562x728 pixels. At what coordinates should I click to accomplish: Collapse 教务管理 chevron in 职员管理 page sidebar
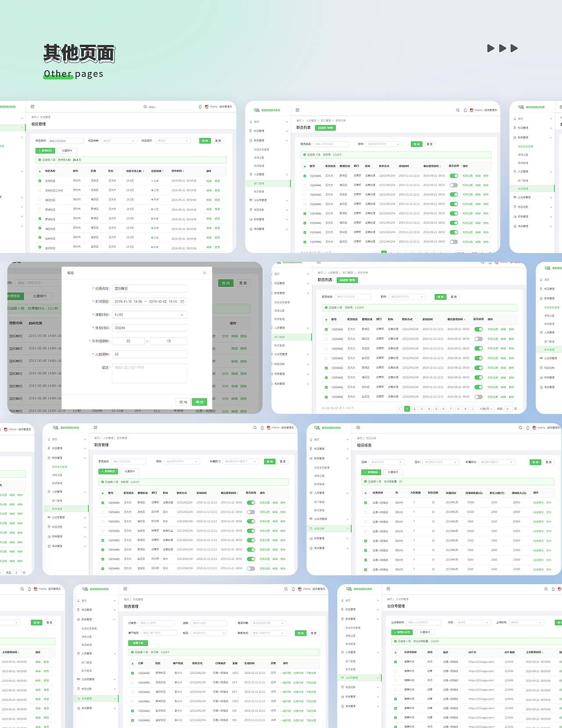pos(85,458)
